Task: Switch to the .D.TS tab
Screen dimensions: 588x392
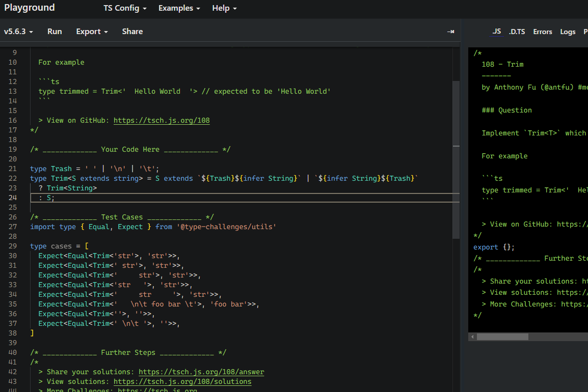Action: click(517, 32)
